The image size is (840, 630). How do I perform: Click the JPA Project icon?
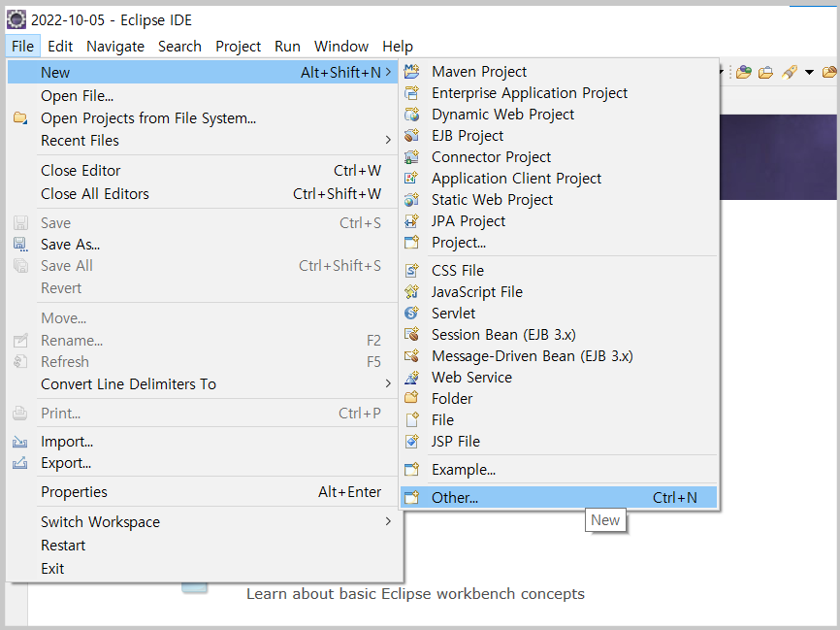pyautogui.click(x=411, y=221)
